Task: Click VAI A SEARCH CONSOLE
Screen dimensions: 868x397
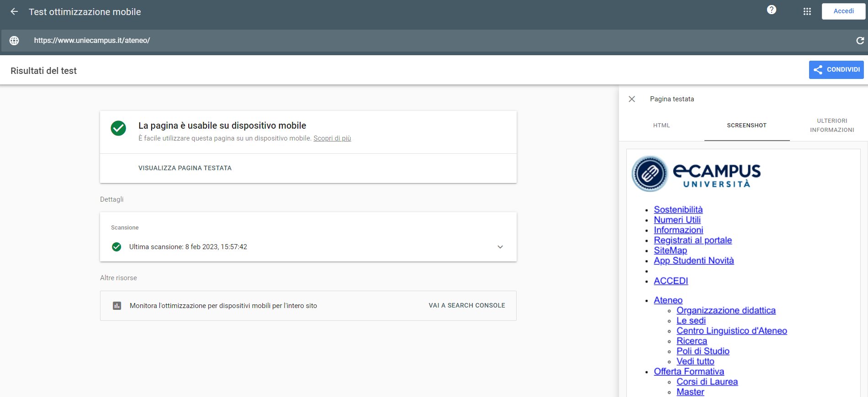Action: 467,306
